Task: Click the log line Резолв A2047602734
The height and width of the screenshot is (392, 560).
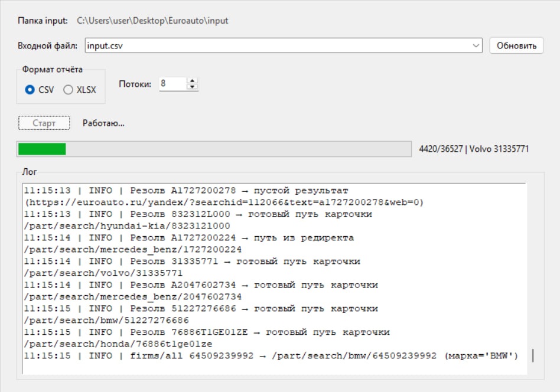Action: (x=201, y=285)
